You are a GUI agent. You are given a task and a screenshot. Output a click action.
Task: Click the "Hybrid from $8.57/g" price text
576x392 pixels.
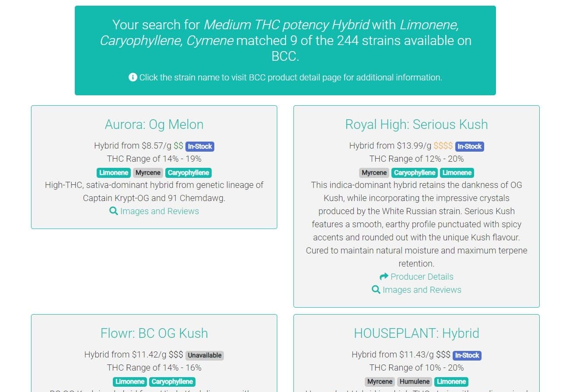coord(133,146)
